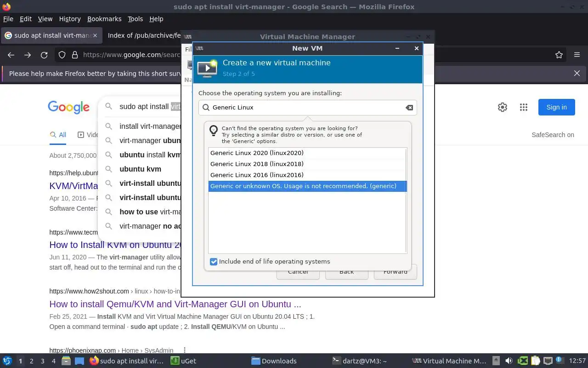Click the 12:57 clock in the taskbar

tap(577, 361)
